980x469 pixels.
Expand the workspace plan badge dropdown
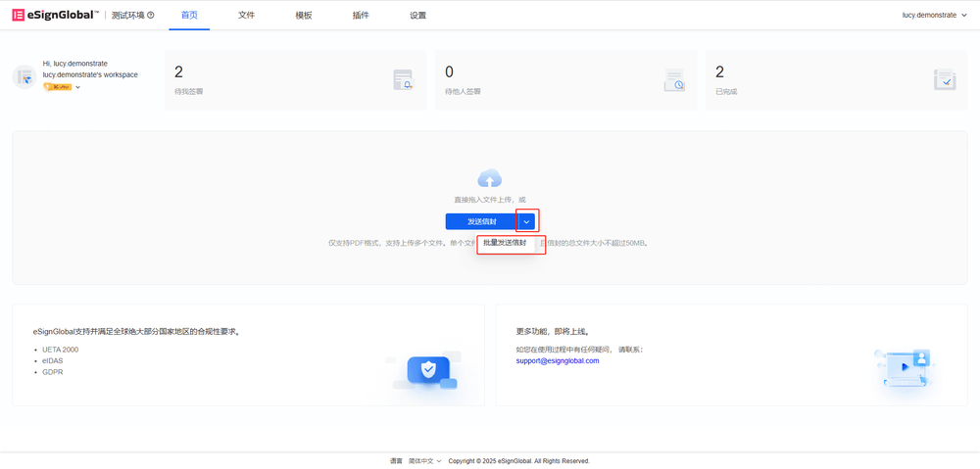coord(77,87)
